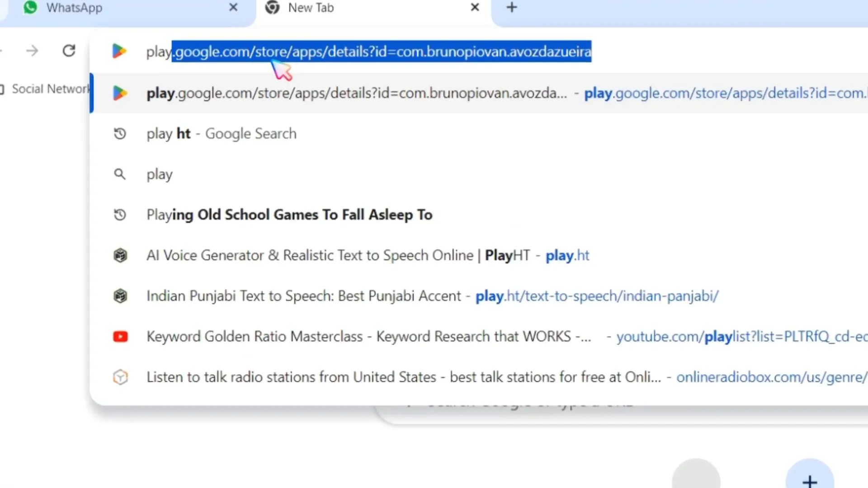
Task: Click youtube.com/playlist URL text
Action: point(742,337)
